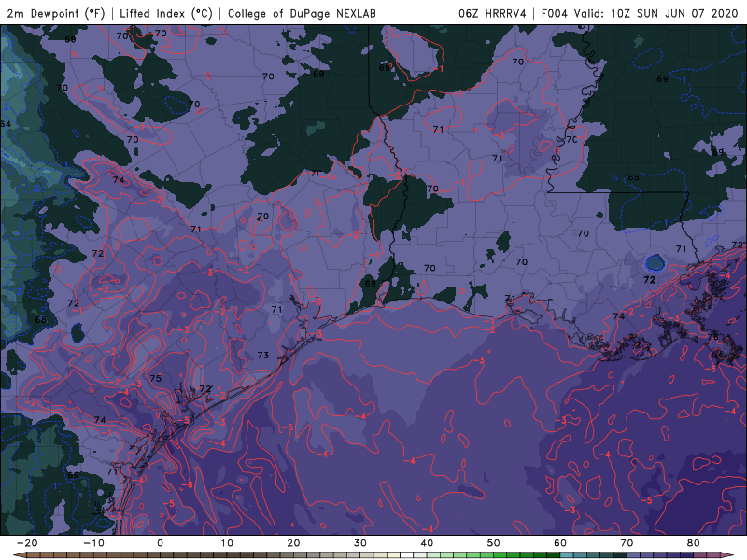Click the 40 label on the color scale
This screenshot has height=560, width=747.
[x=427, y=543]
